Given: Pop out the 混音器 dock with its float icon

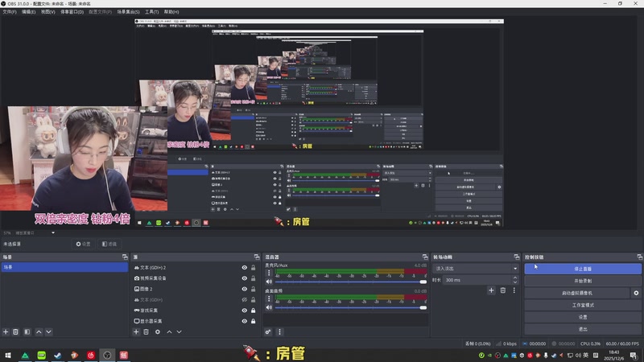Looking at the screenshot, I should (x=425, y=257).
